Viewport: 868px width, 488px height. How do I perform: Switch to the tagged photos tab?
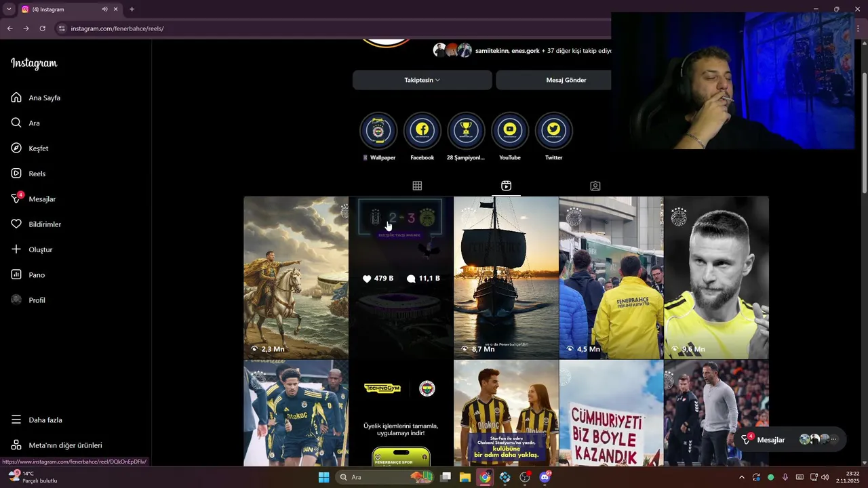(595, 186)
